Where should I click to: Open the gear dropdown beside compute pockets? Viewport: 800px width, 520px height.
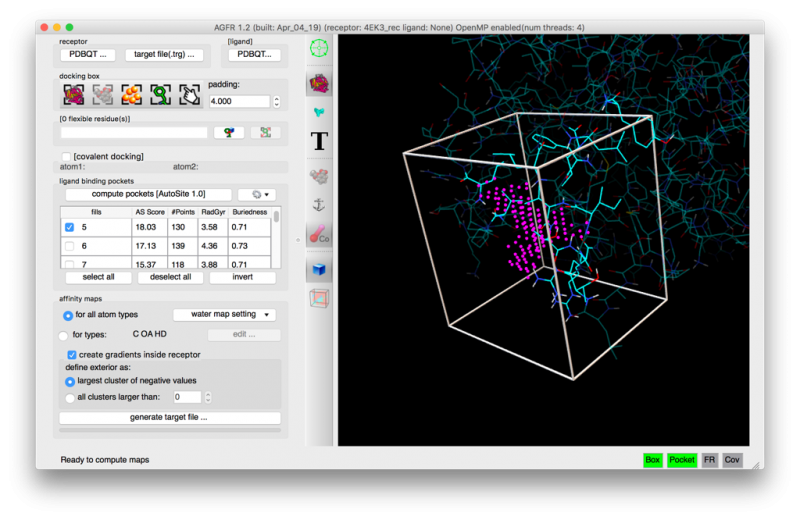257,195
